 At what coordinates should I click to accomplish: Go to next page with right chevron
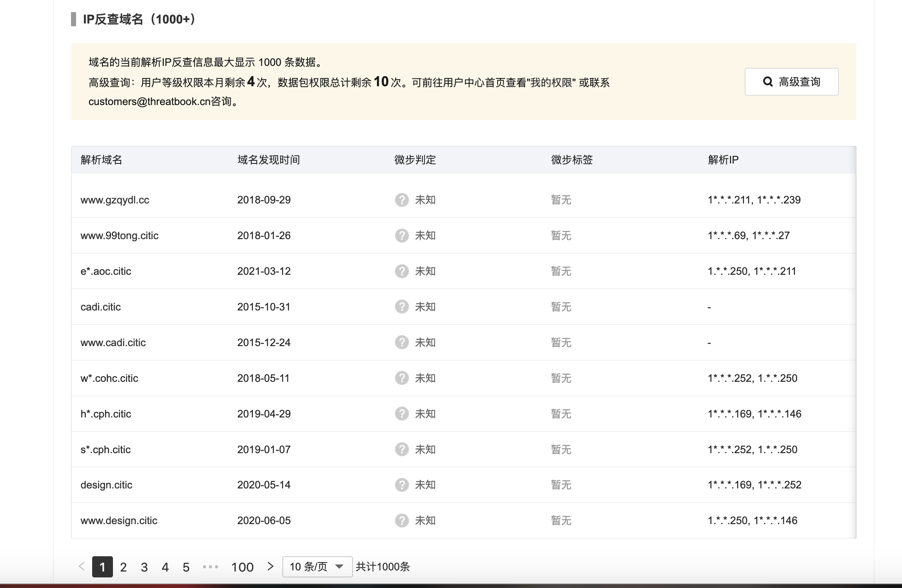[270, 566]
